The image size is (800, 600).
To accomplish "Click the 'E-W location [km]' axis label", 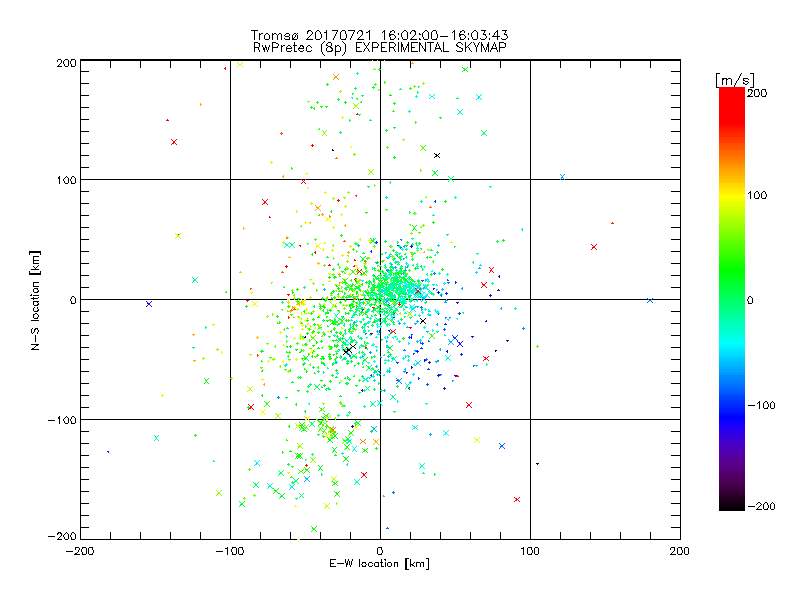I will [x=379, y=564].
